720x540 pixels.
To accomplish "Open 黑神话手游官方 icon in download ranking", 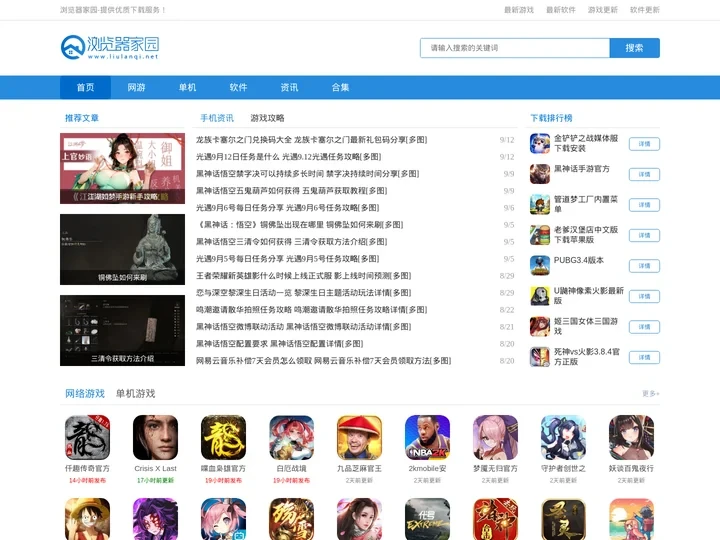I will (540, 174).
